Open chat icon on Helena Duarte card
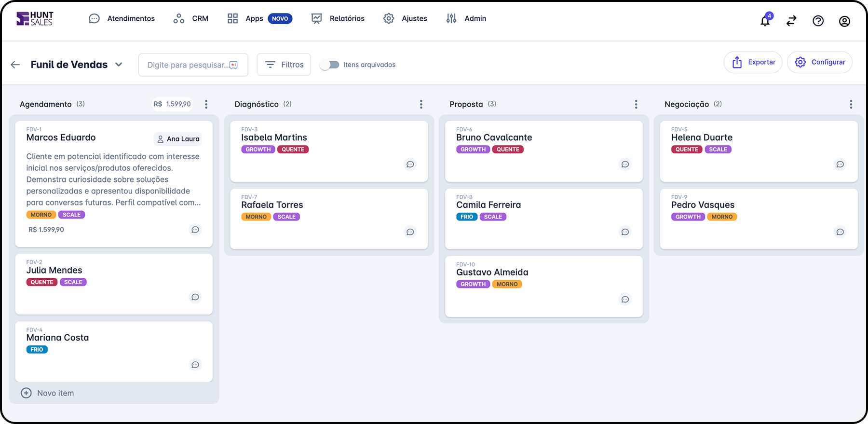Image resolution: width=868 pixels, height=424 pixels. click(841, 164)
